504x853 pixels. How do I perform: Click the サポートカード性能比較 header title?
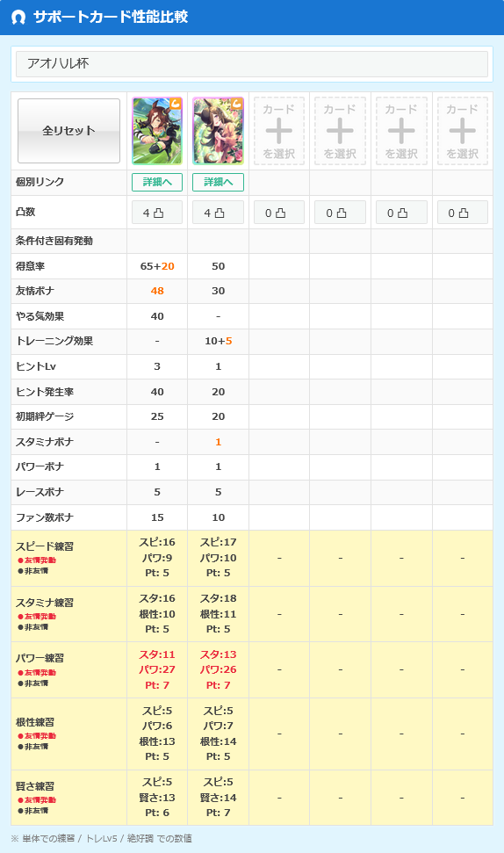[111, 17]
